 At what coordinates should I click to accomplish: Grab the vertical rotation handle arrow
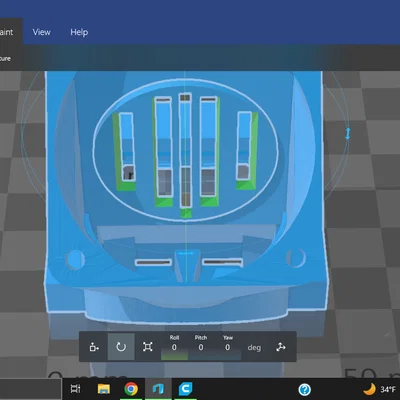pyautogui.click(x=348, y=134)
